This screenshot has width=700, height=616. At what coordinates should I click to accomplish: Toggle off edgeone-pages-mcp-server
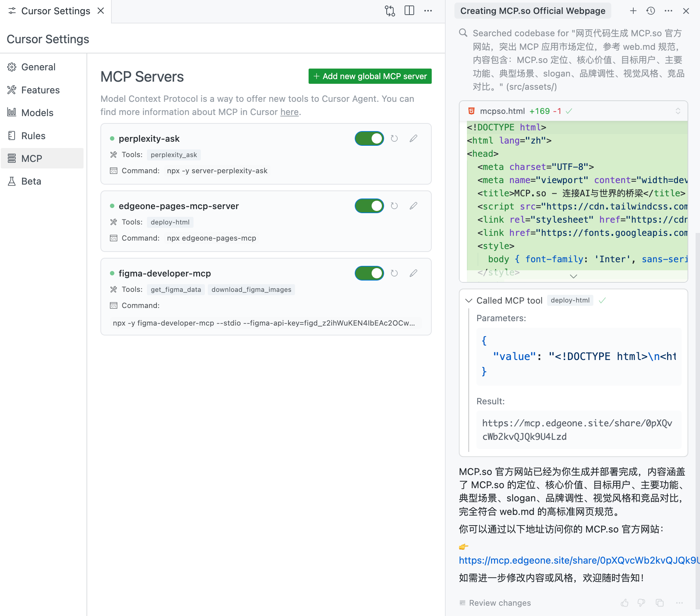click(x=369, y=206)
